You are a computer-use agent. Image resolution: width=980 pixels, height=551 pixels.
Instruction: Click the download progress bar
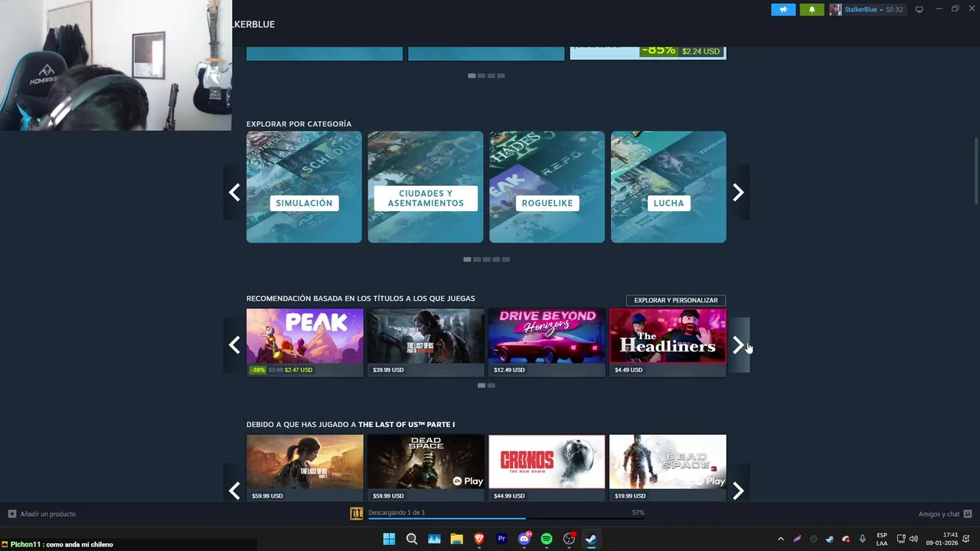(505, 519)
